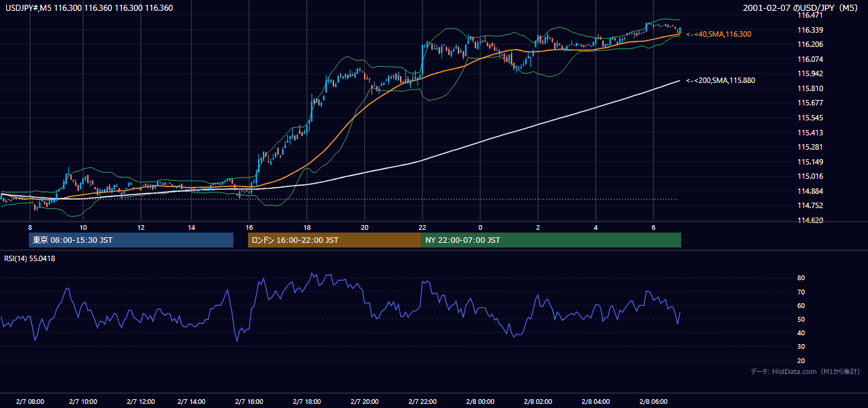Click hour 0 on price chart time axis
The height and width of the screenshot is (408, 868).
coord(480,227)
